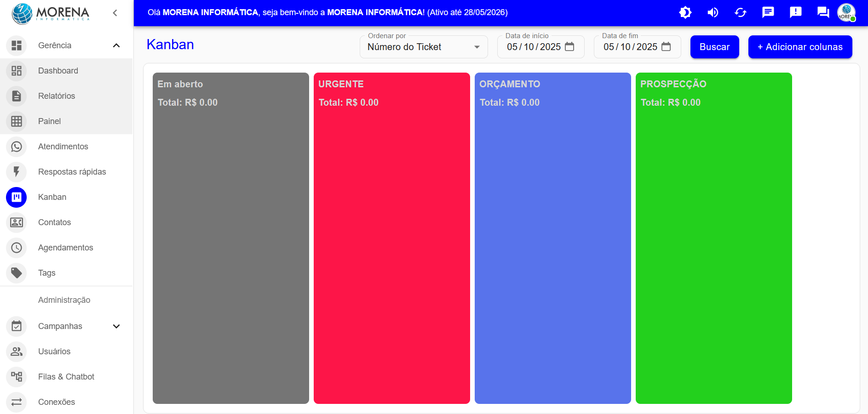Click the Adicionar colunas button
Screen dimensions: 868x414
800,47
